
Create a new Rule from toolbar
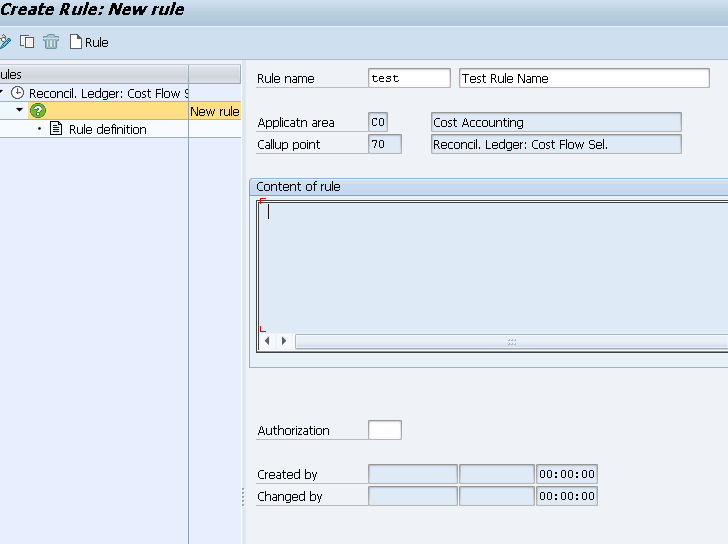click(x=89, y=42)
